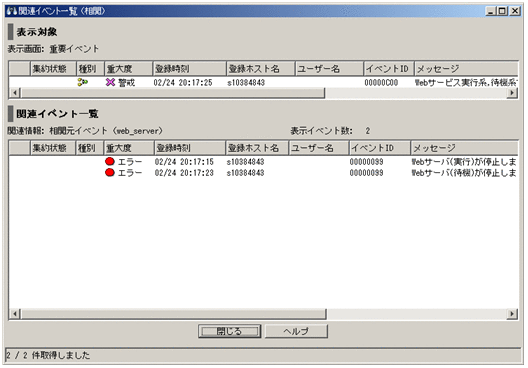The image size is (528, 368).
Task: Click lower table horizontal scrollbar thumb
Action: tap(173, 314)
